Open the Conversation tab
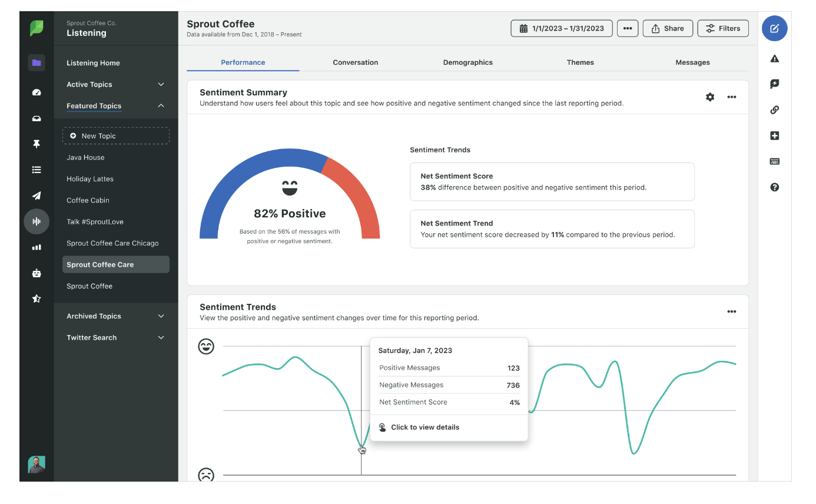Viewport: 816px width, 504px height. 355,62
